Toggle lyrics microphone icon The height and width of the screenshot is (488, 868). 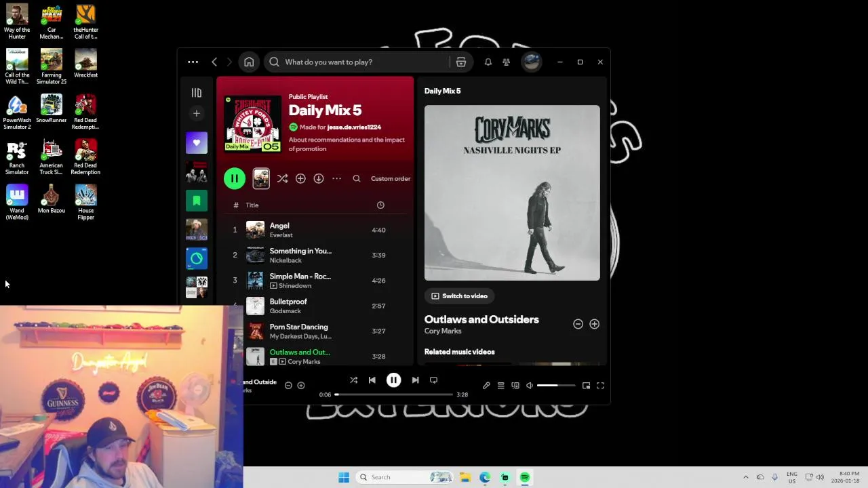point(486,386)
